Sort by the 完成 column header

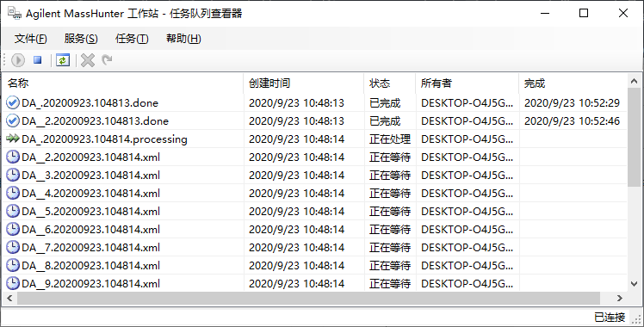pyautogui.click(x=573, y=83)
